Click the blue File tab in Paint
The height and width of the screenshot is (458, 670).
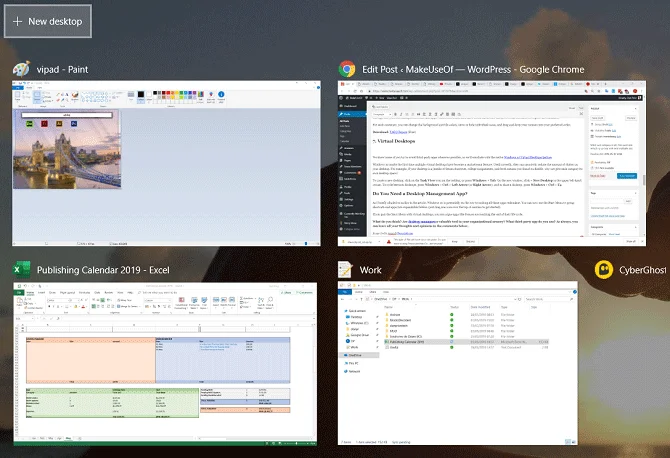(x=18, y=88)
